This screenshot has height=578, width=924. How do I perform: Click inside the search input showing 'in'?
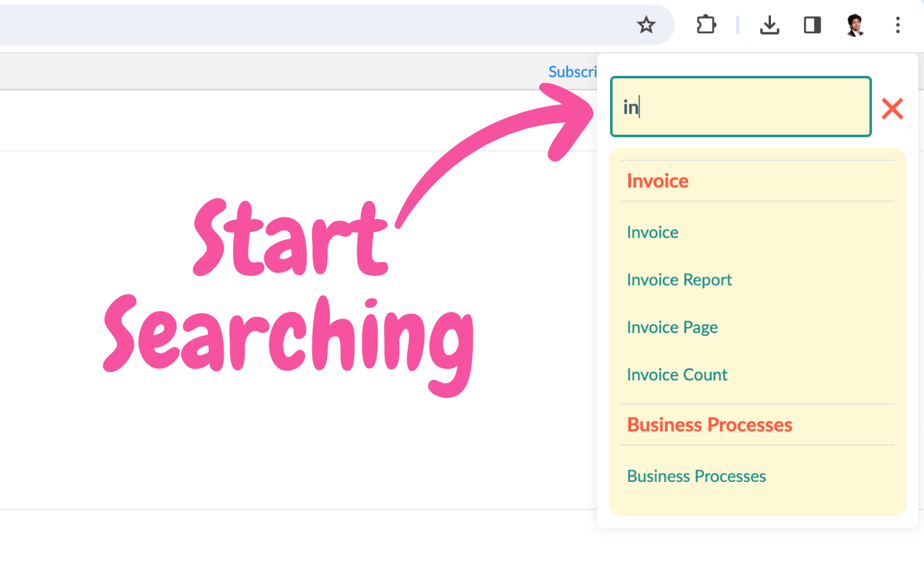click(740, 106)
